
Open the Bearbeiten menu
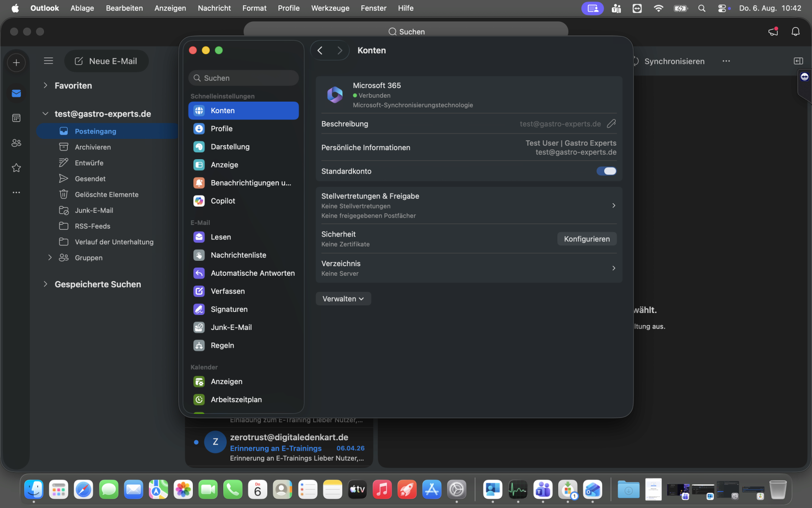[x=124, y=8]
